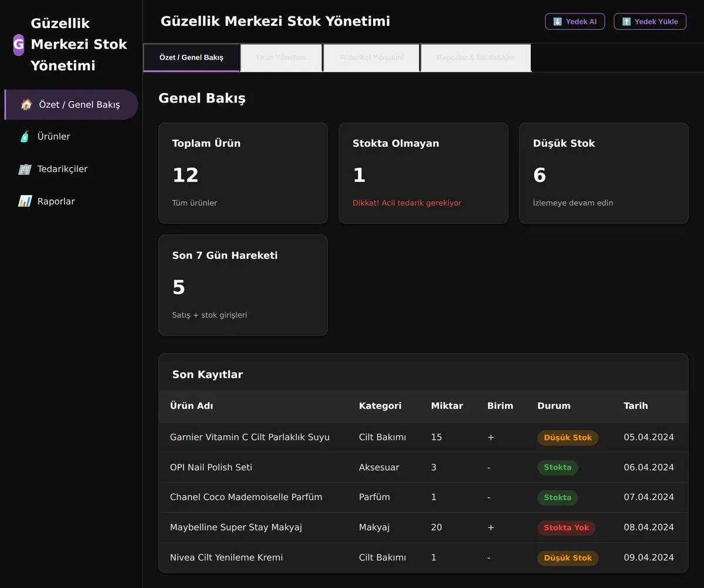Click the Düşük Stok badge for Garnier

(x=568, y=437)
